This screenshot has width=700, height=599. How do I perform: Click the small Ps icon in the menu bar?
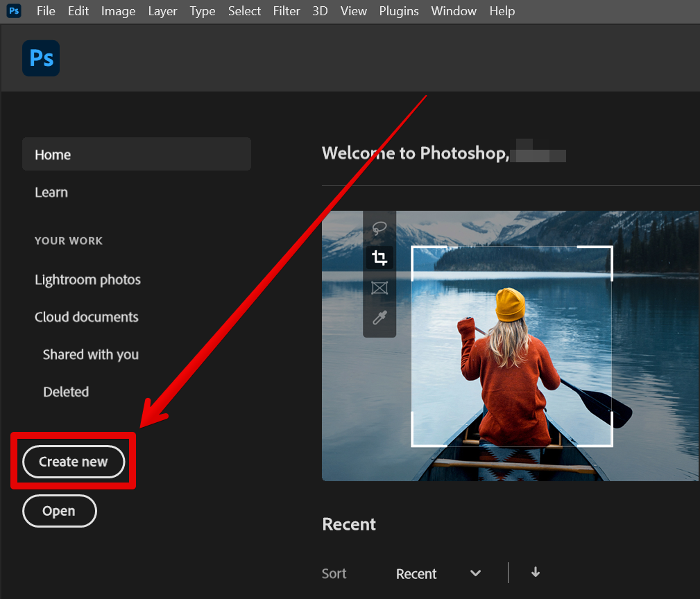coord(14,11)
